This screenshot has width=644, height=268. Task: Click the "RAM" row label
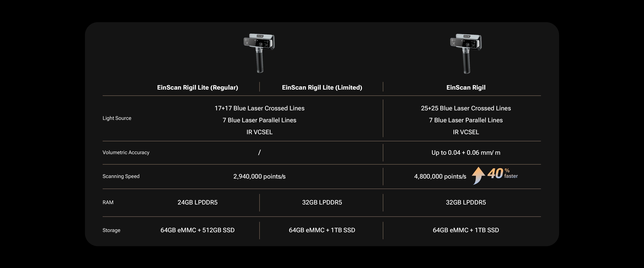click(108, 202)
